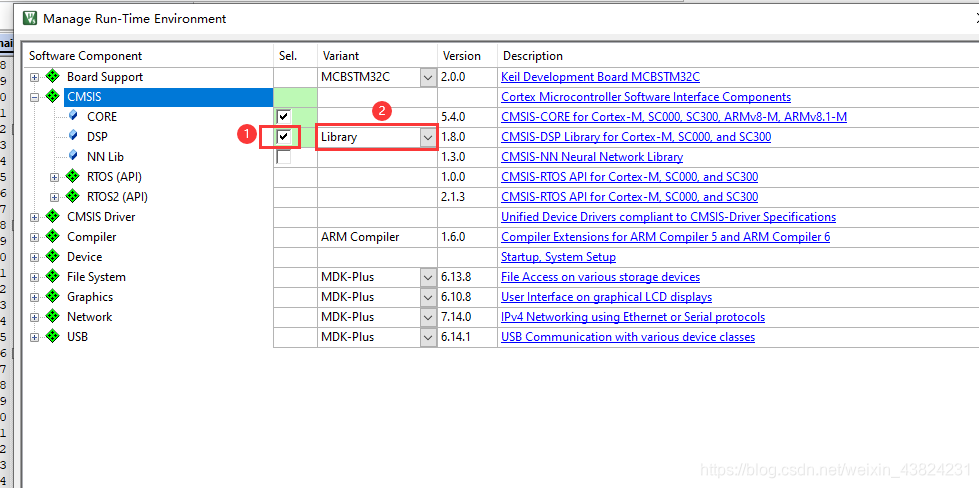Click the Graphics green diamond icon

point(52,296)
